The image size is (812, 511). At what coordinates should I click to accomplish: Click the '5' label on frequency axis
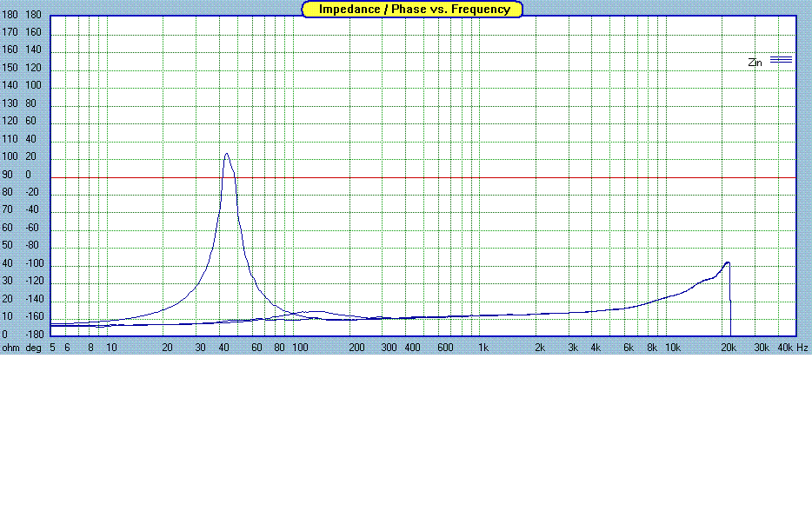pos(52,348)
